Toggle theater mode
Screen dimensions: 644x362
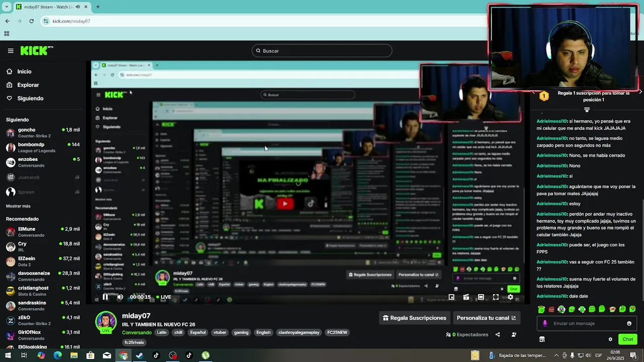point(481,297)
